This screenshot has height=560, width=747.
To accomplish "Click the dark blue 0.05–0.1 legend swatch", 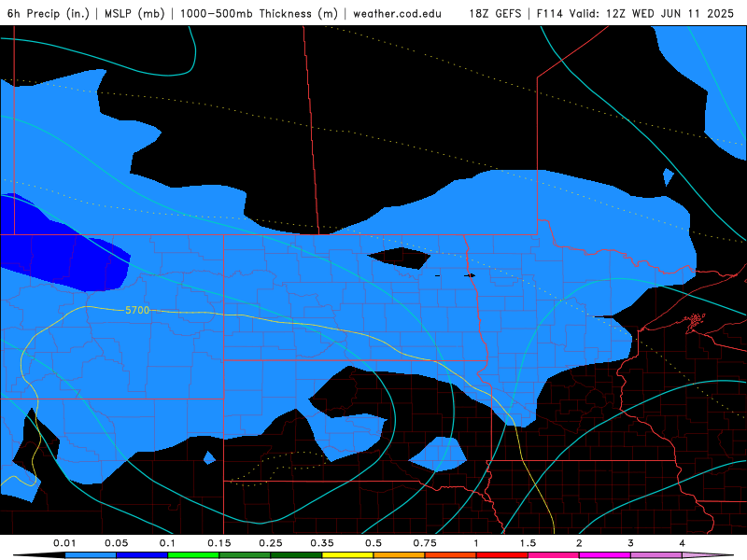I will 142,555.
